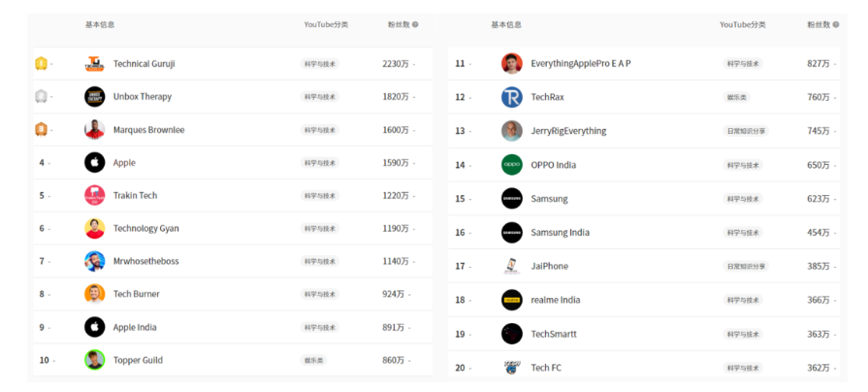Click Technology Gyan avatar
Screen dimensions: 868x392
pos(95,228)
